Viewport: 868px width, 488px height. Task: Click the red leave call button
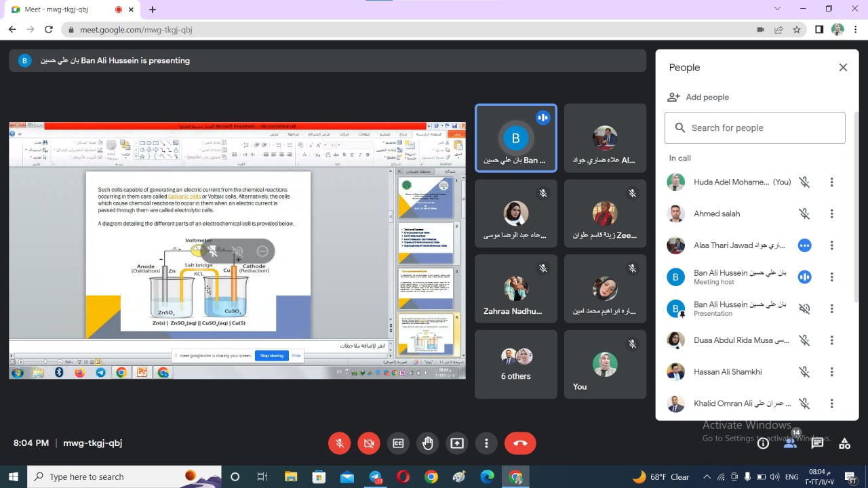click(x=520, y=443)
